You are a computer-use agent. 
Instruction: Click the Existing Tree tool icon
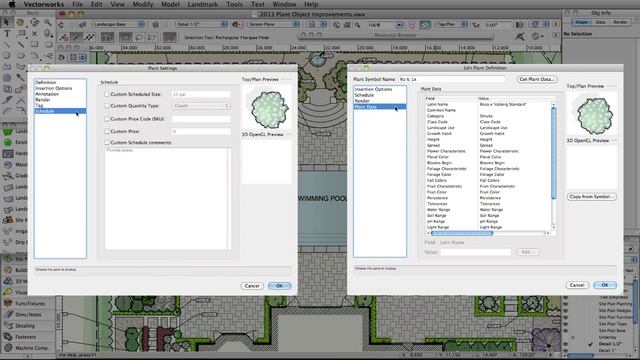(x=8, y=142)
